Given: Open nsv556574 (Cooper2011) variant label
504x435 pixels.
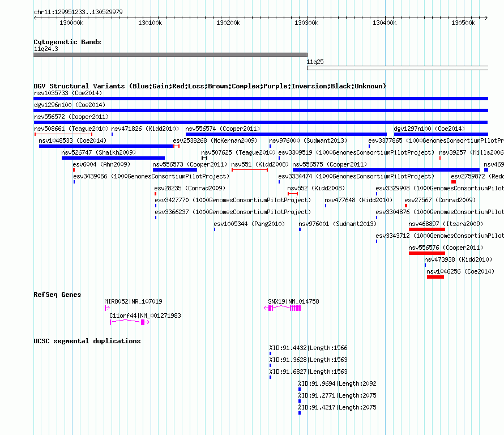Looking at the screenshot, I should tap(223, 129).
